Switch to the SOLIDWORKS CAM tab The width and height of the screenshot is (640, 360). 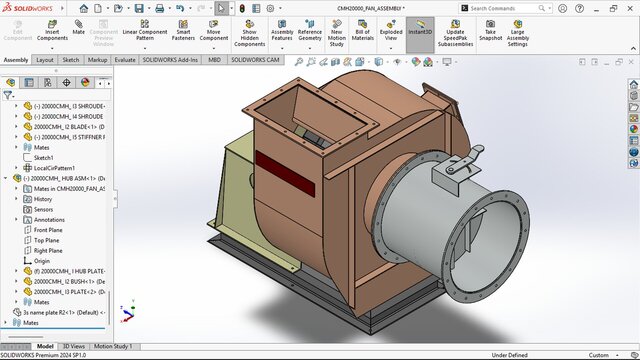[256, 60]
